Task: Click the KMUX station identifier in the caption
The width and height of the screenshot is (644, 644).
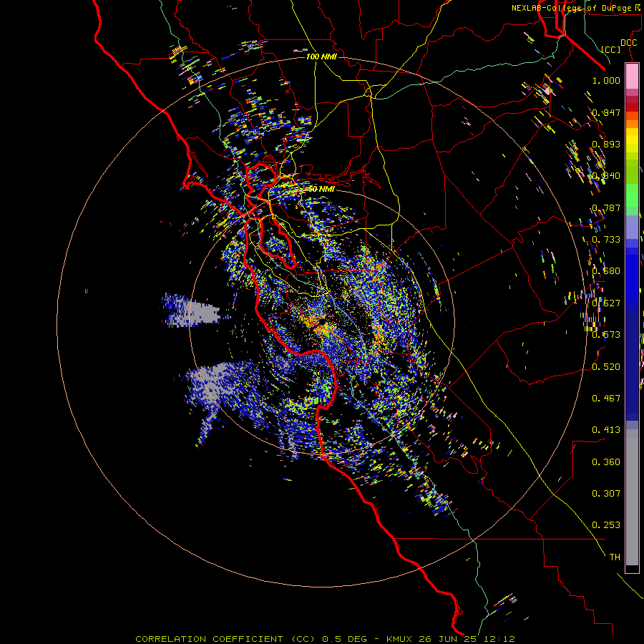Action: tap(399, 639)
